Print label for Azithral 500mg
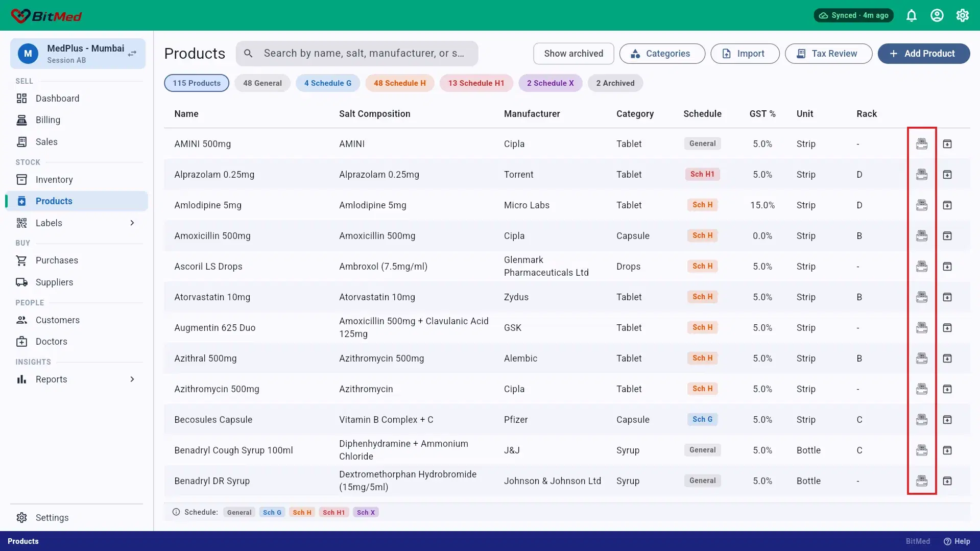The height and width of the screenshot is (551, 980). (921, 358)
